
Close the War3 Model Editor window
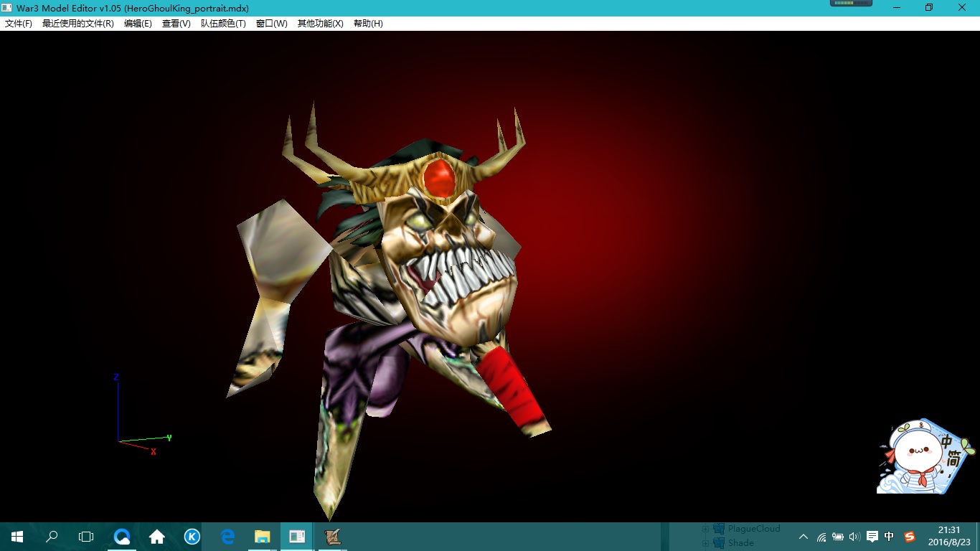pyautogui.click(x=962, y=7)
